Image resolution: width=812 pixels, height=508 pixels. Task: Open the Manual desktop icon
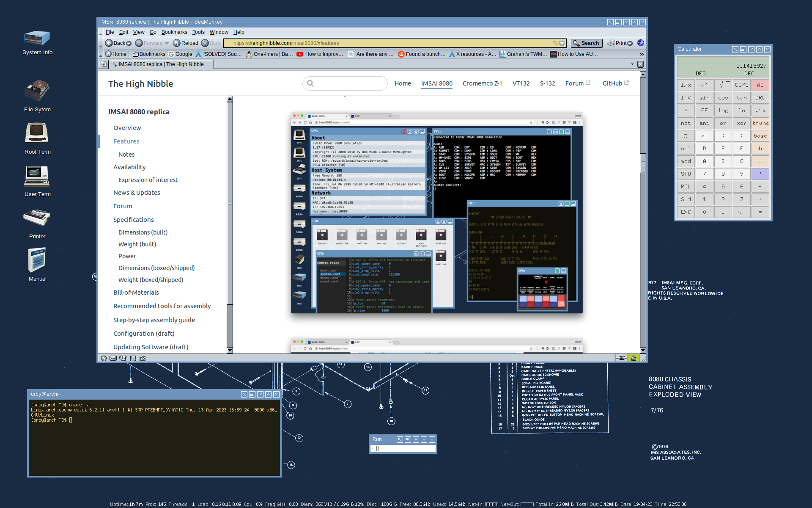click(37, 265)
